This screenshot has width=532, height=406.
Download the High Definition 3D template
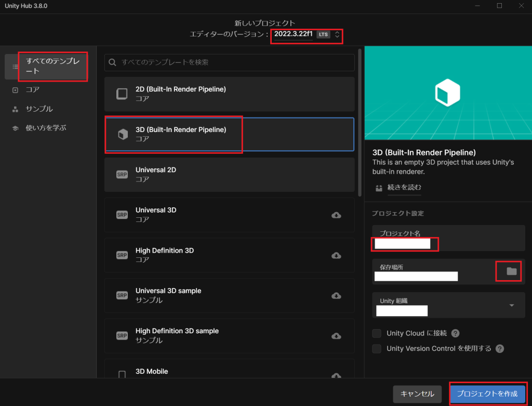(336, 255)
